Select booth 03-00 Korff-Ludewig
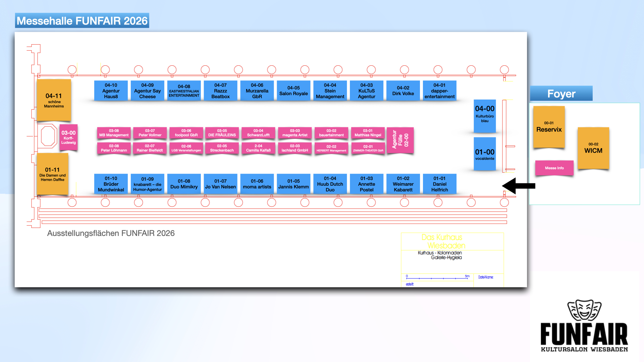Viewport: 644px width, 362px height. coord(68,137)
